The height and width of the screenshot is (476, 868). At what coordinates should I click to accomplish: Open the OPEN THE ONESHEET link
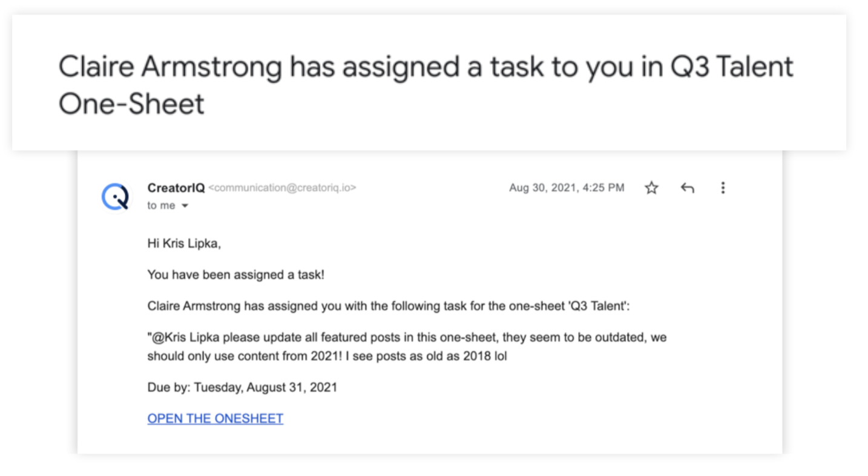215,418
